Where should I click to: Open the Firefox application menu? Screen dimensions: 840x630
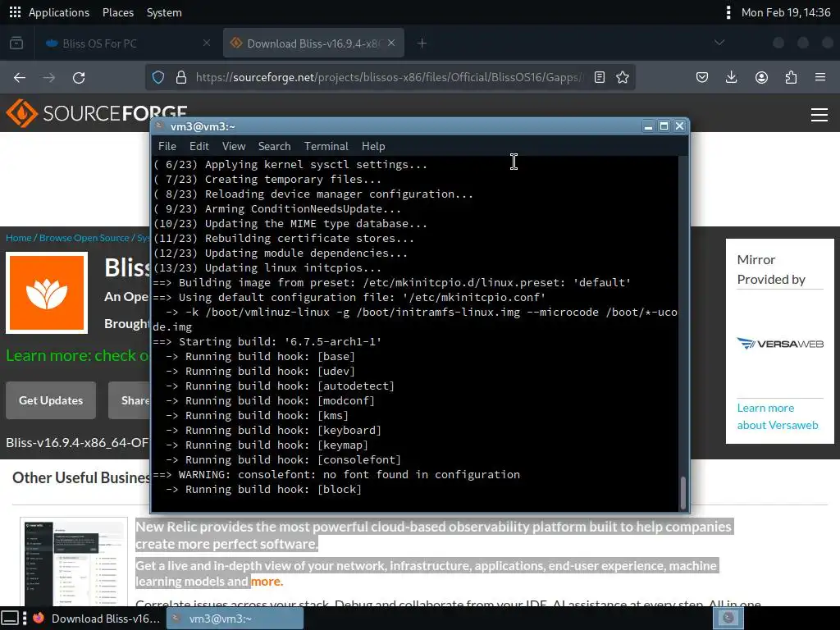820,78
